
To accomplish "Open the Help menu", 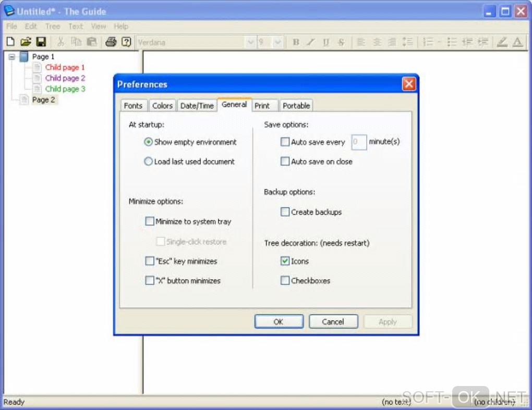I will (x=121, y=27).
